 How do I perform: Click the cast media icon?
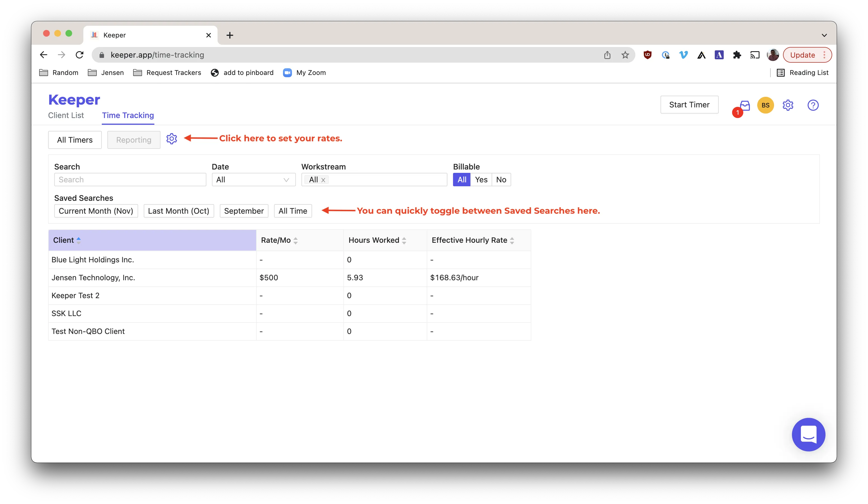click(x=755, y=55)
